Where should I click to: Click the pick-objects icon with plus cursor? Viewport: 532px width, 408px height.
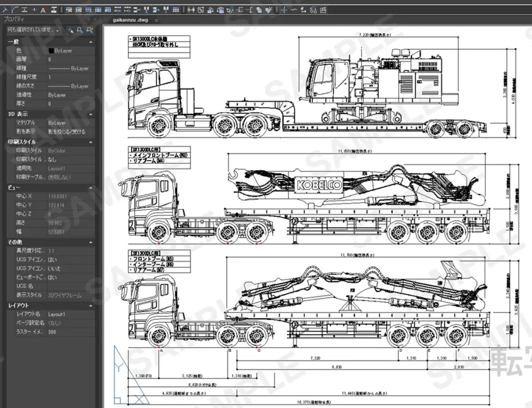click(x=70, y=30)
